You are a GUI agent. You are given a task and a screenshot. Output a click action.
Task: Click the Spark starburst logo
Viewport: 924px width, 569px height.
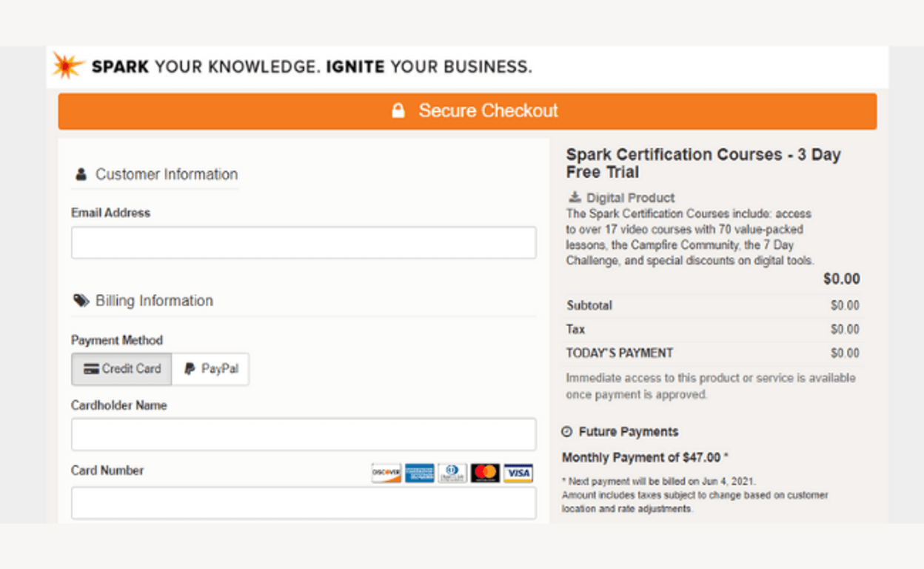(x=67, y=66)
